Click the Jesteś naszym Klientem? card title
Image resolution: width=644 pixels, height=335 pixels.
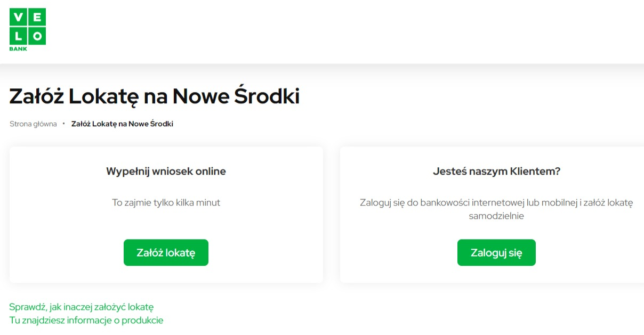[496, 171]
